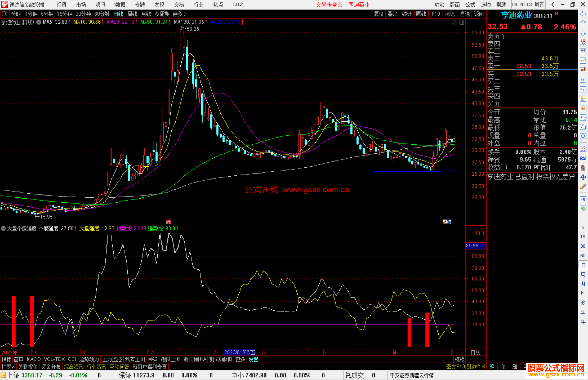The width and height of the screenshot is (588, 380).
Task: Expand the 扩展 panel at bottom left
Action: coord(8,367)
